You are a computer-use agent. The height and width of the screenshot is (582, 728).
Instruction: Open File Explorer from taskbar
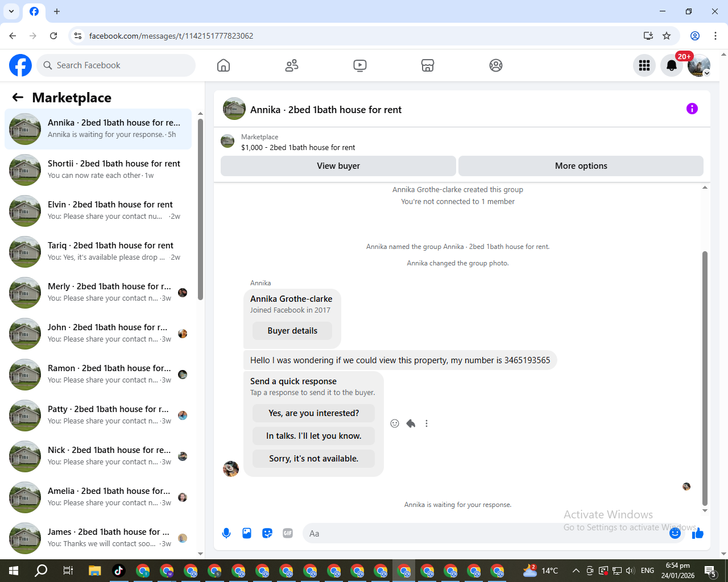(94, 571)
